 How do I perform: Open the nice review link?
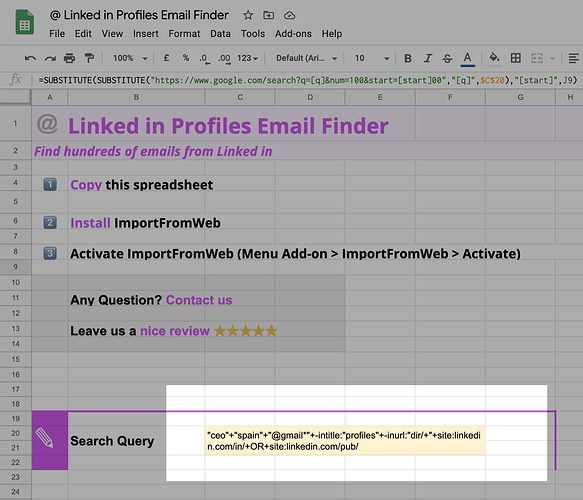point(175,331)
